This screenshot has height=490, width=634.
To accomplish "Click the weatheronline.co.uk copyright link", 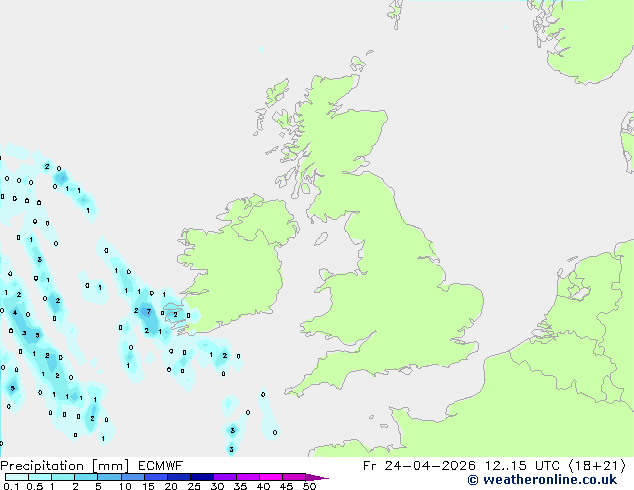I will (542, 480).
